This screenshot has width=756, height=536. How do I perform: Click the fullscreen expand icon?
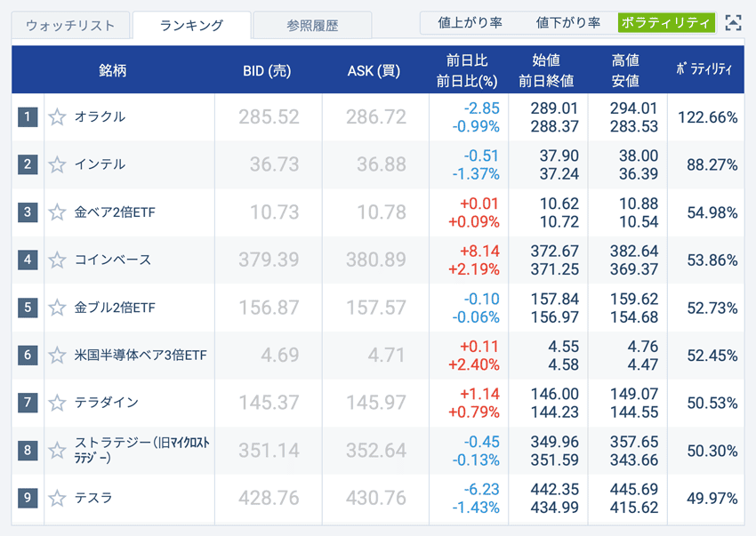point(733,24)
